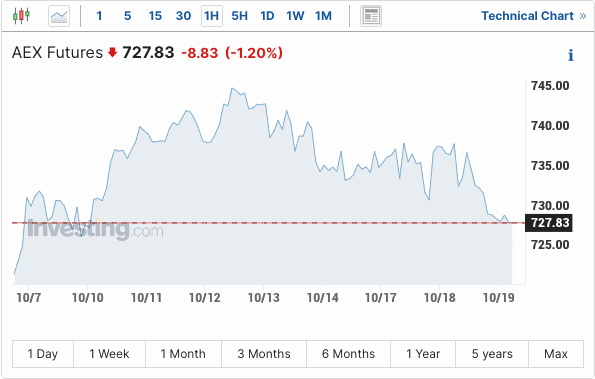Screen dimensions: 595x379
Task: Switch to area chart icon
Action: [59, 16]
